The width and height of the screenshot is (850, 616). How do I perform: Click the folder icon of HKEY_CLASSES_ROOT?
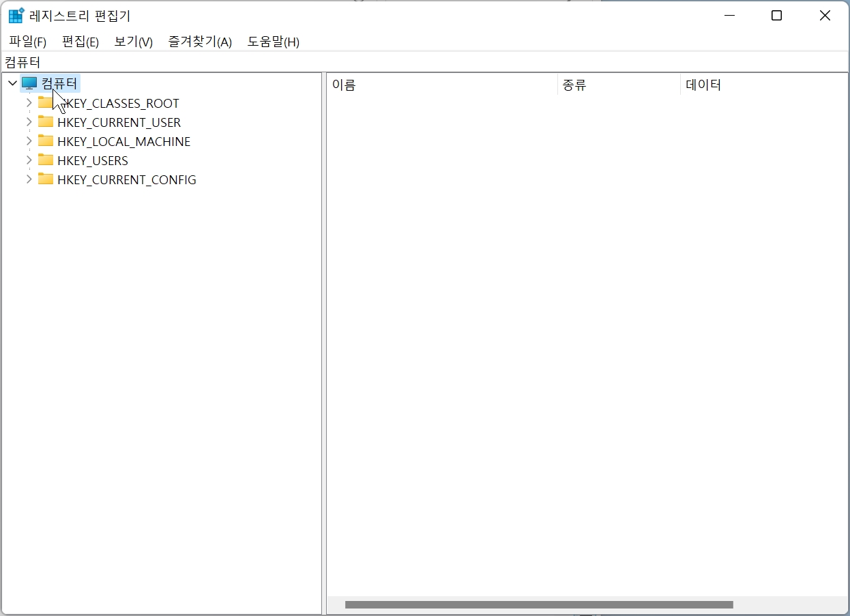[45, 103]
